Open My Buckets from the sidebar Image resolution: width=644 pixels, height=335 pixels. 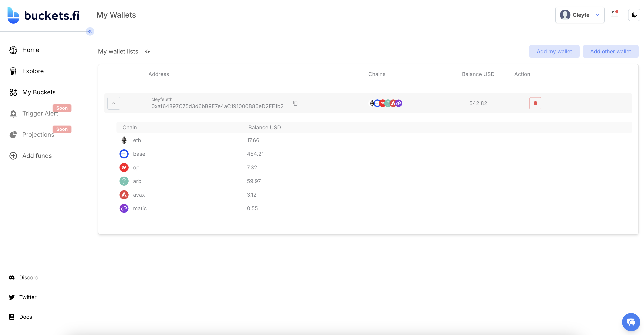(39, 92)
